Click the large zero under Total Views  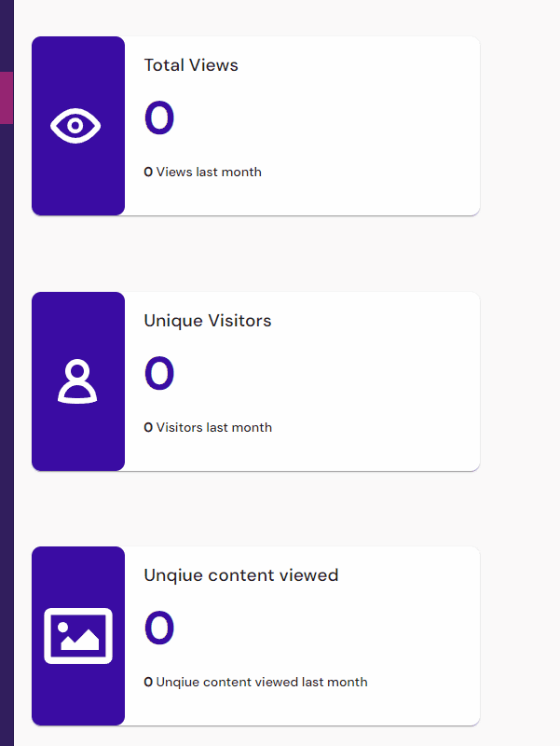tap(159, 117)
